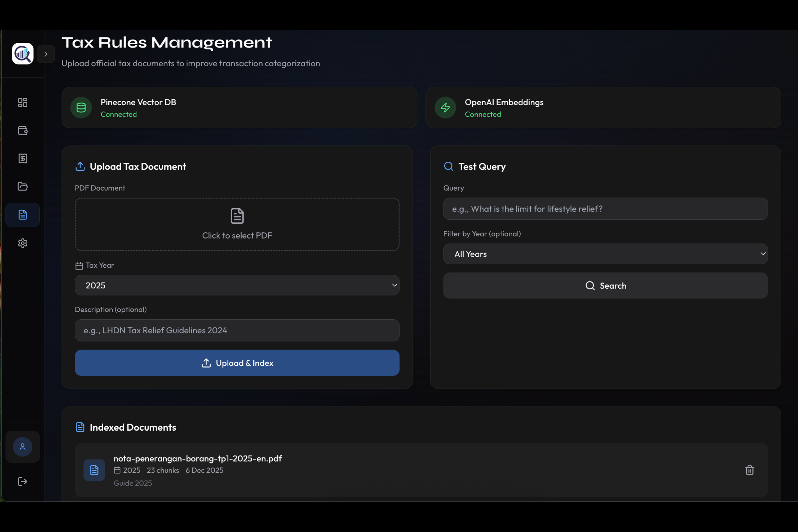Open settings gear icon in sidebar
The width and height of the screenshot is (798, 532).
23,243
